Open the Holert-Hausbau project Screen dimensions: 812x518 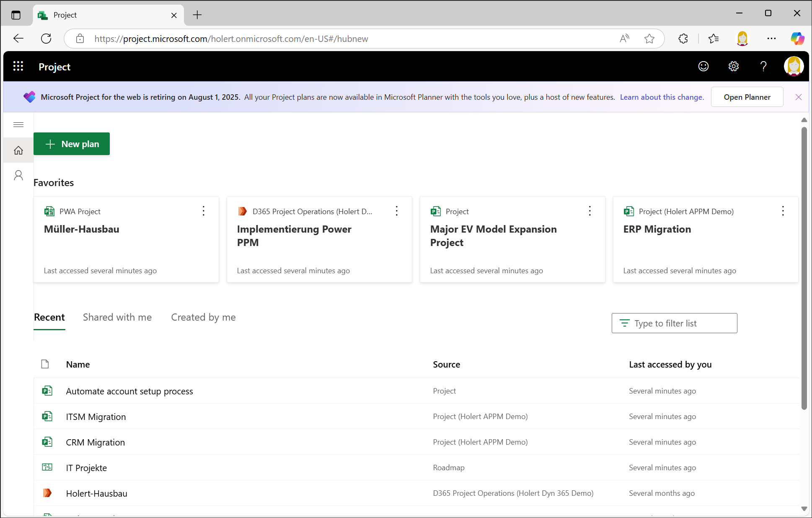97,493
